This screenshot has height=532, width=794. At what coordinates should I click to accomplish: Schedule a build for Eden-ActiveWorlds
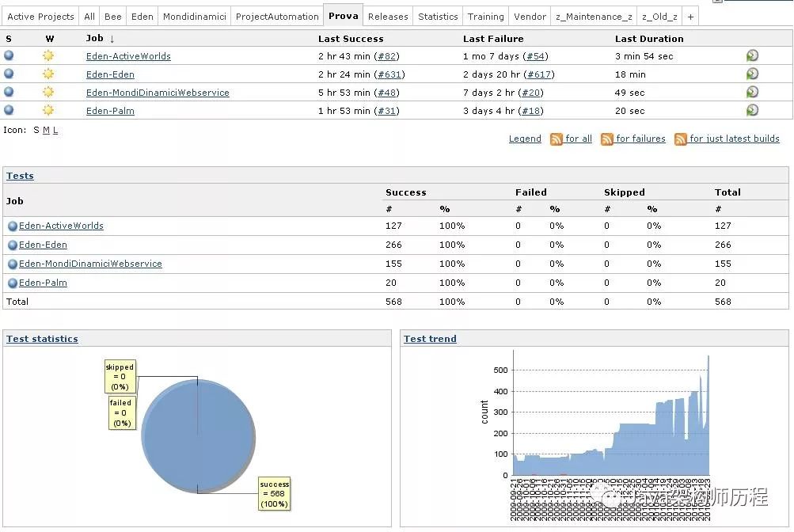pyautogui.click(x=752, y=55)
